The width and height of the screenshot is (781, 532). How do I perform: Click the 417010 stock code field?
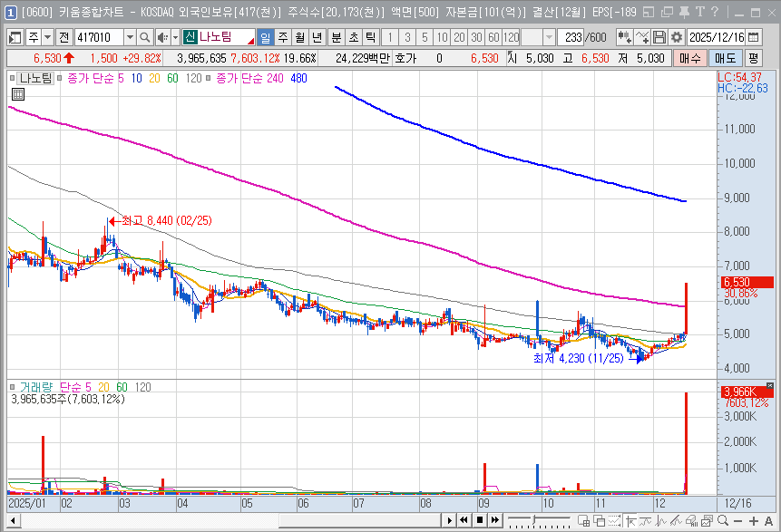99,37
